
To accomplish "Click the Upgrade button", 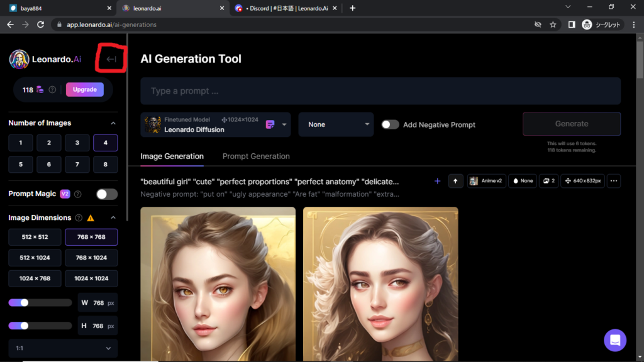I will (x=84, y=90).
